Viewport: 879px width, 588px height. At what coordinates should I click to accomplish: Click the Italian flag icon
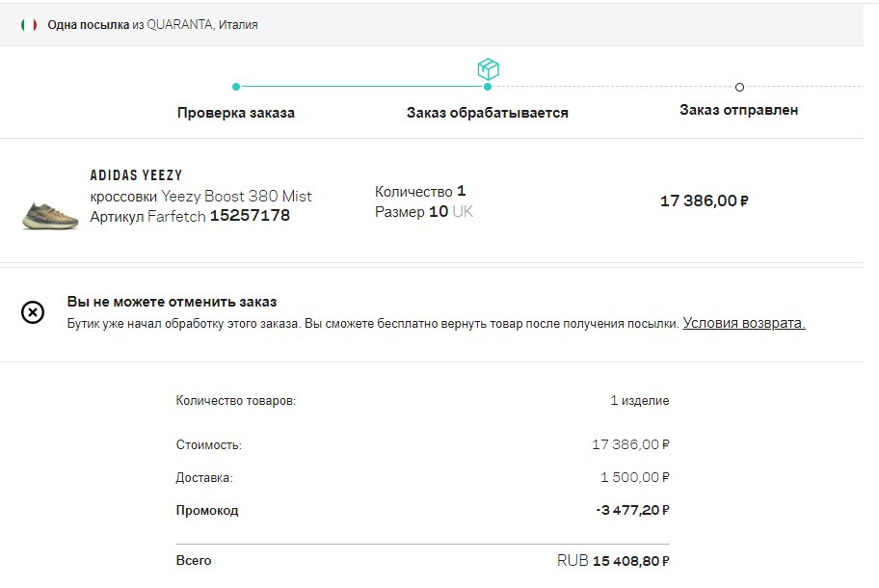29,25
